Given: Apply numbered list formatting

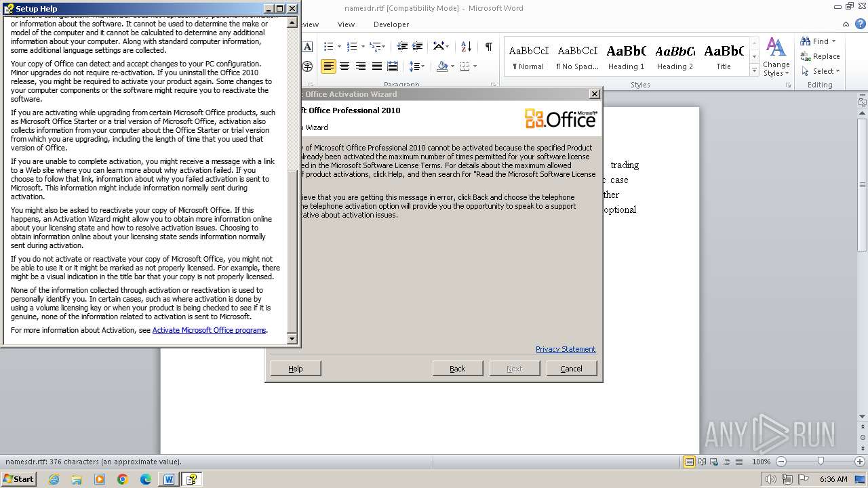Looking at the screenshot, I should [x=352, y=46].
